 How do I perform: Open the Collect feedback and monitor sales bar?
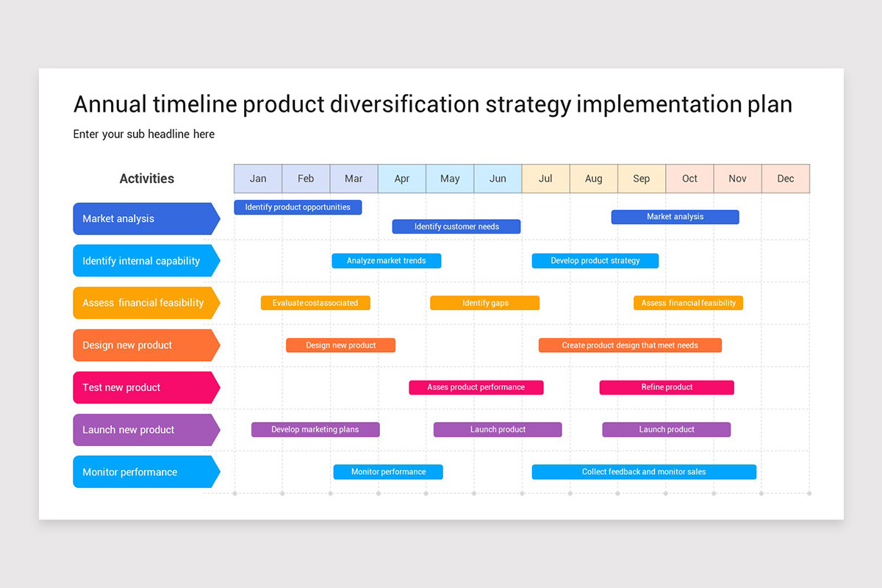(x=644, y=471)
